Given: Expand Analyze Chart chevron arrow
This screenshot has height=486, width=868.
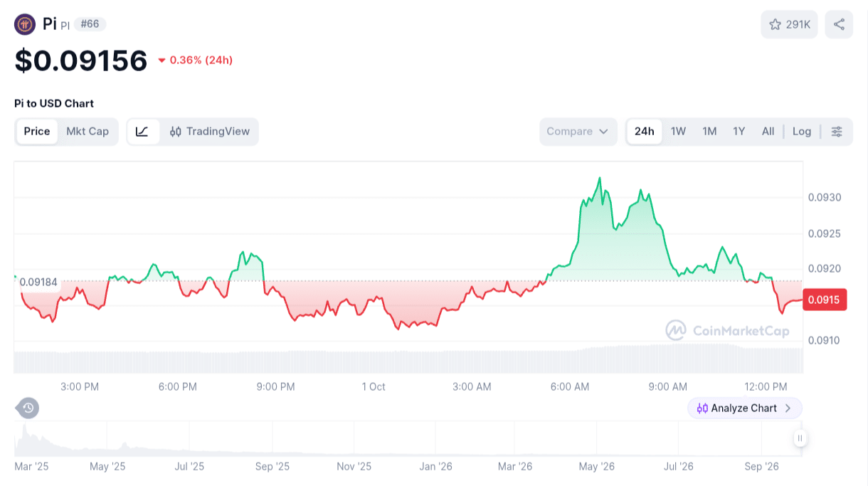Looking at the screenshot, I should 788,408.
